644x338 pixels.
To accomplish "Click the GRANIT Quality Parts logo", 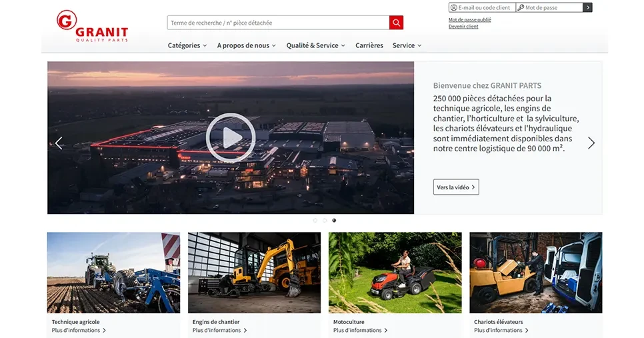I will point(92,27).
